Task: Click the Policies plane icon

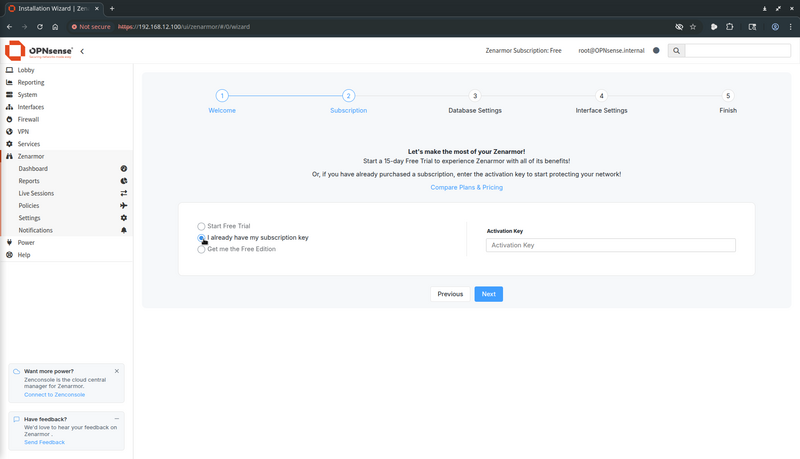Action: coord(123,206)
